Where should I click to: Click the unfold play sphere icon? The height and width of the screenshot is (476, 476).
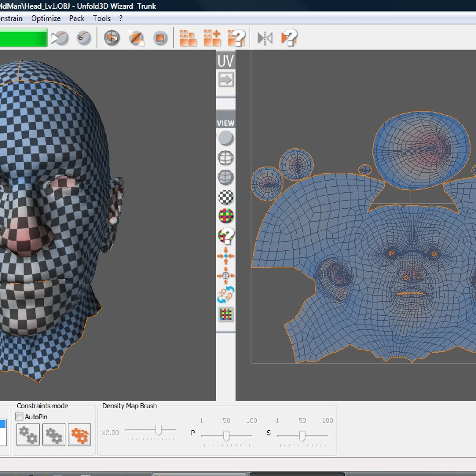(x=60, y=38)
